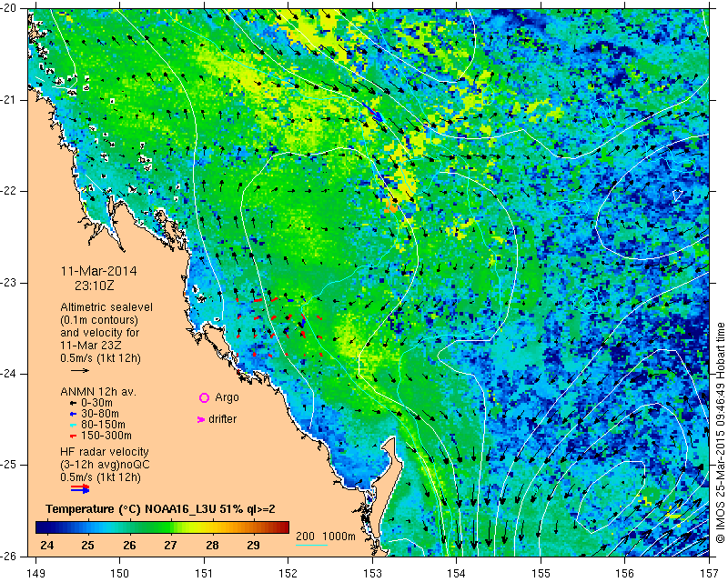Click the '11-Mar 23Z' legend line
Image resolution: width=728 pixels, height=582 pixels.
coord(90,346)
